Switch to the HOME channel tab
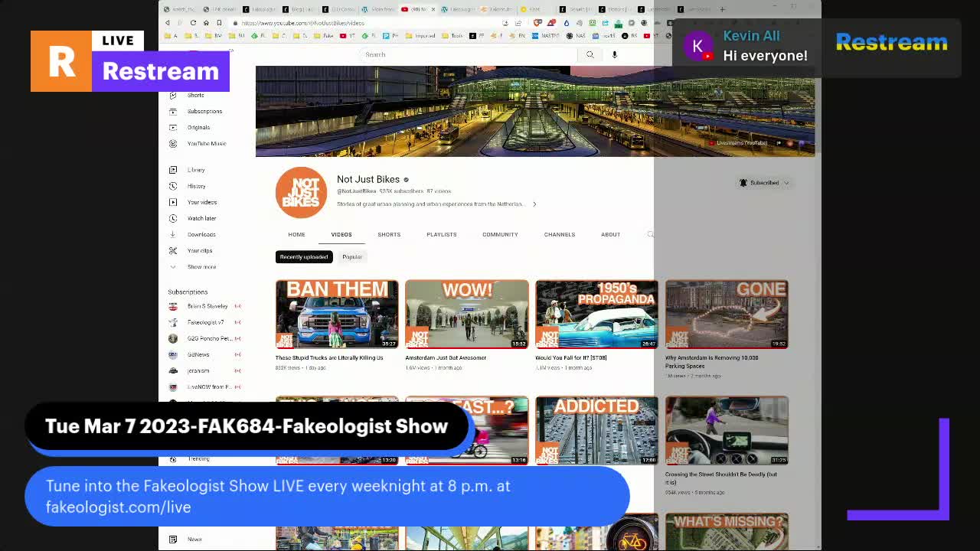The image size is (980, 551). 296,234
